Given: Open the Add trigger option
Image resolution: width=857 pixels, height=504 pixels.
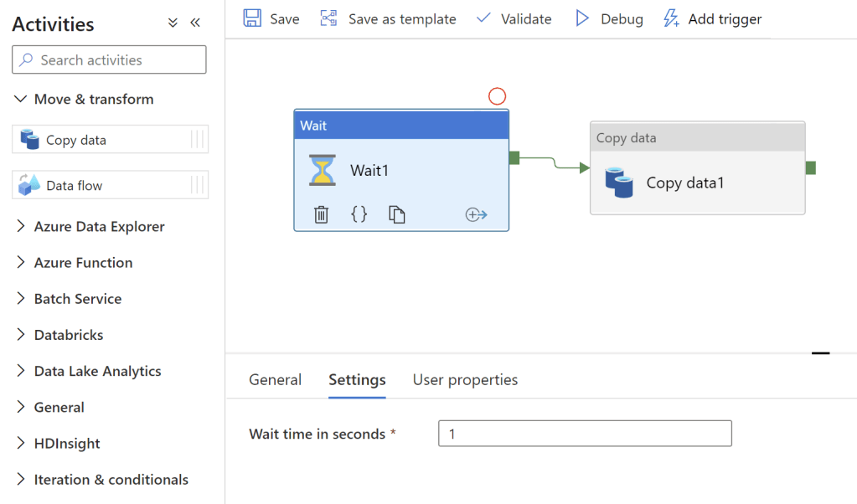Looking at the screenshot, I should pos(712,18).
